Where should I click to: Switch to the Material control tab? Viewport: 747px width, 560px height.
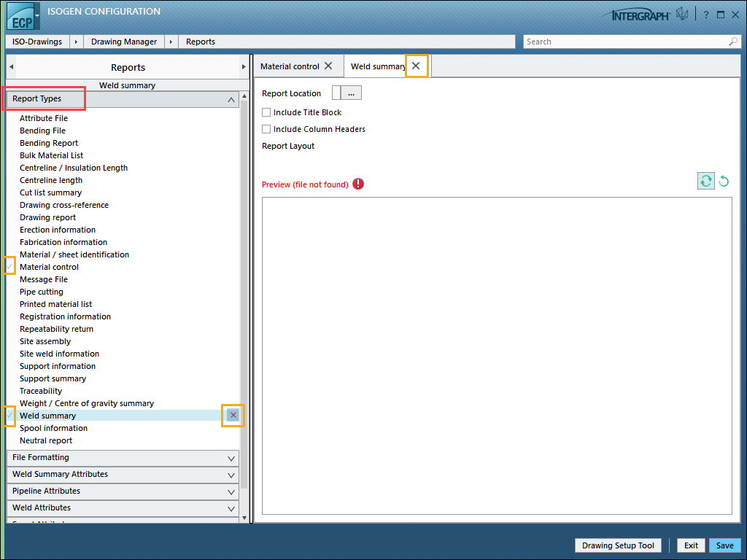point(290,66)
